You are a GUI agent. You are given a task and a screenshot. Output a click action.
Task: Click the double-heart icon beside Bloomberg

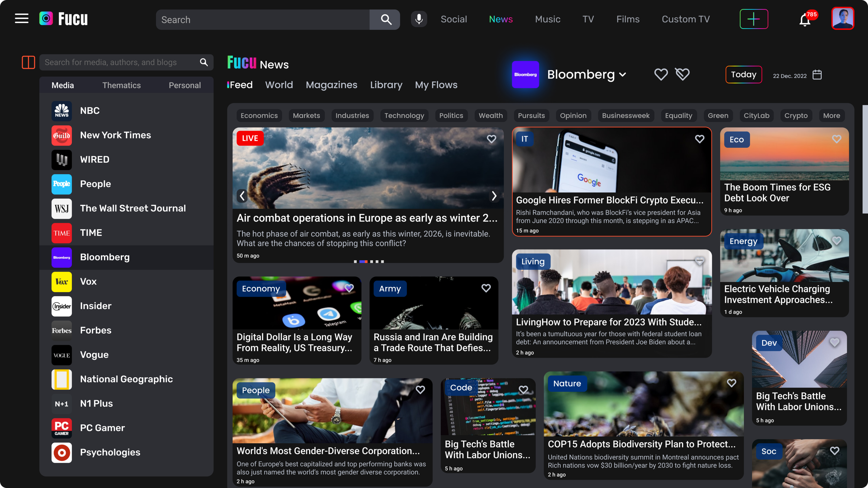[682, 74]
